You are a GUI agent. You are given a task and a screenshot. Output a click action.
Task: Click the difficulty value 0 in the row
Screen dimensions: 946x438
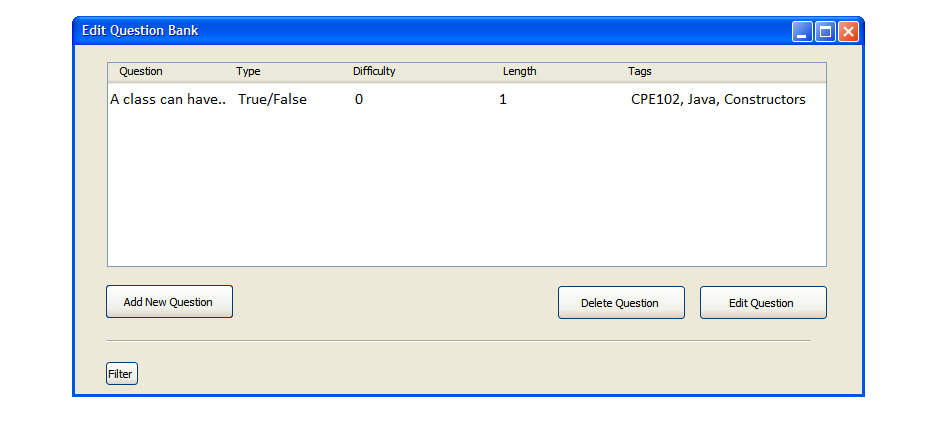[359, 100]
